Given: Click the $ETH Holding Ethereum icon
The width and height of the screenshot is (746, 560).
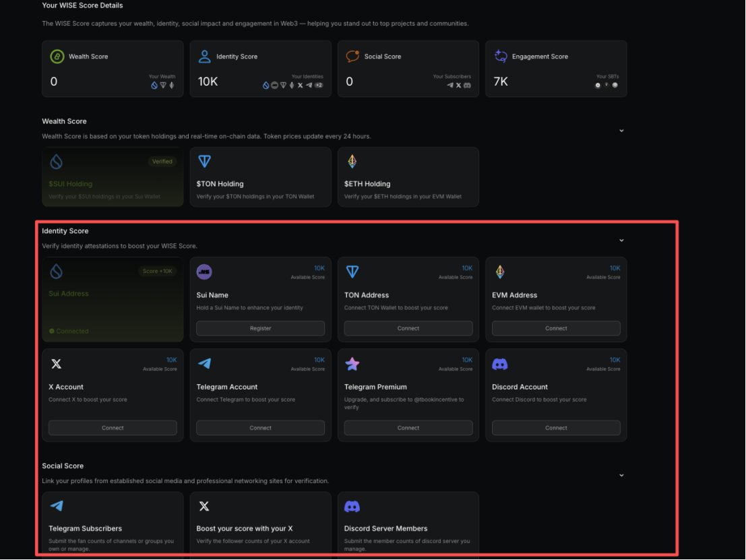Looking at the screenshot, I should click(x=352, y=162).
